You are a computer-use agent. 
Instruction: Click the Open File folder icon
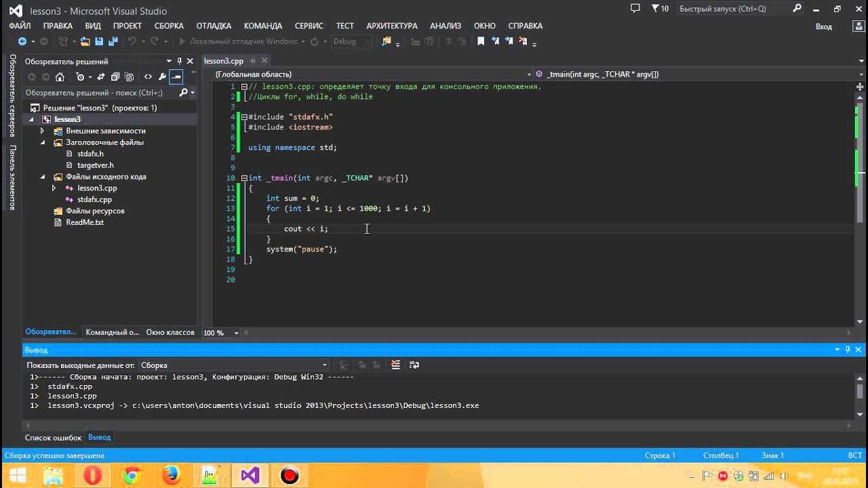(x=85, y=41)
